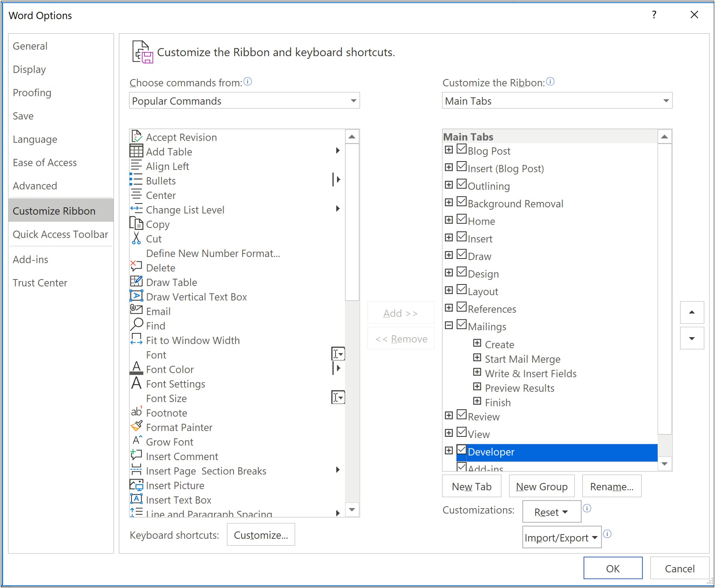Toggle the Review tab checkbox
This screenshot has height=588, width=715.
(462, 415)
